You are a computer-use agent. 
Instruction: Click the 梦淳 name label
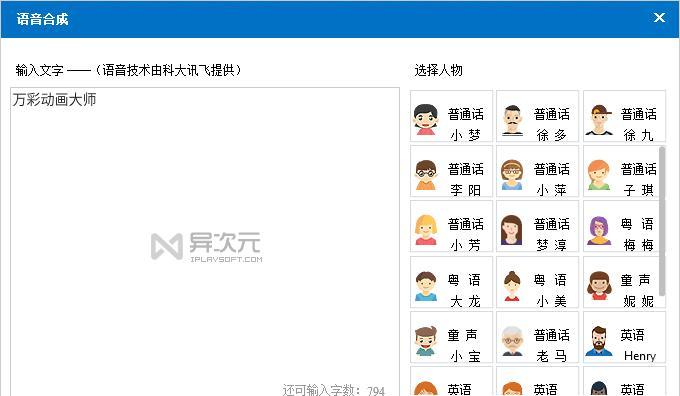552,245
